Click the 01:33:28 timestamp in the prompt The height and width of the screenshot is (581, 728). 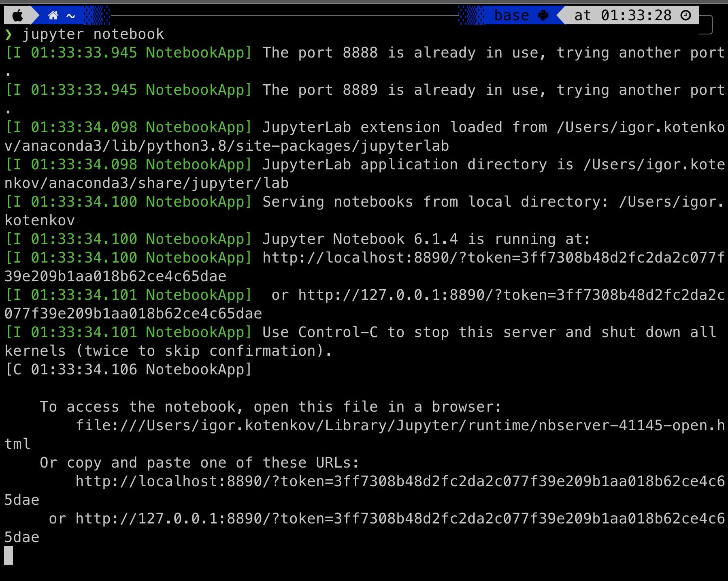pos(636,16)
